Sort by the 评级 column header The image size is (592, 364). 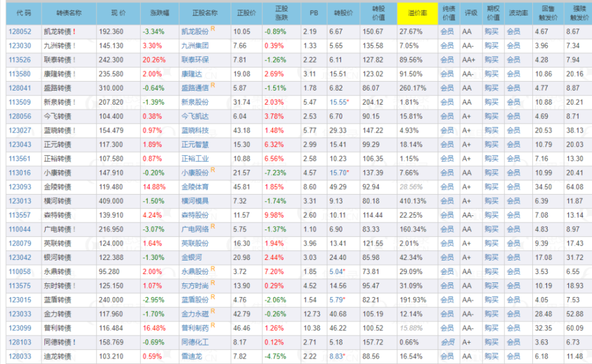coord(471,13)
